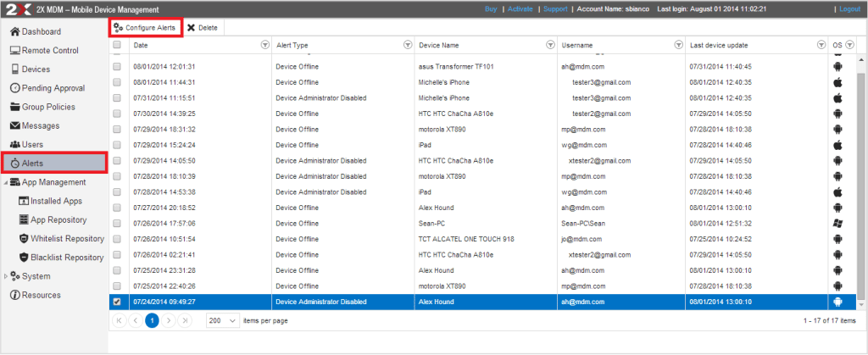Check the 08/01/2014 12:01:31 alert row

pos(117,66)
